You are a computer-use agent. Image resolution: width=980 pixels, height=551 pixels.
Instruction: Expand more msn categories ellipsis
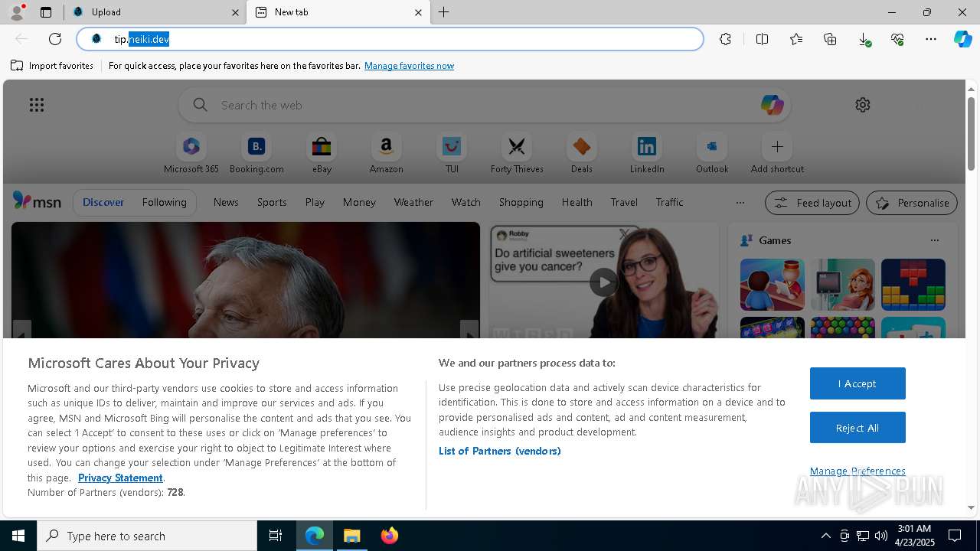click(740, 203)
